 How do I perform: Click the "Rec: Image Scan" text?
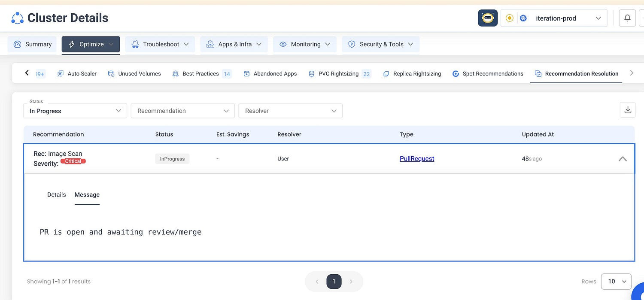coord(58,154)
